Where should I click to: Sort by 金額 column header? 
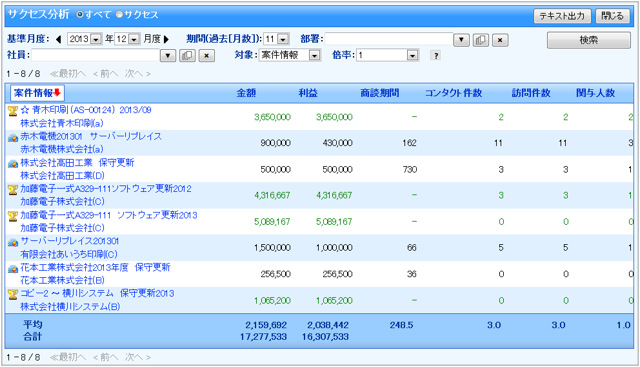click(x=246, y=93)
